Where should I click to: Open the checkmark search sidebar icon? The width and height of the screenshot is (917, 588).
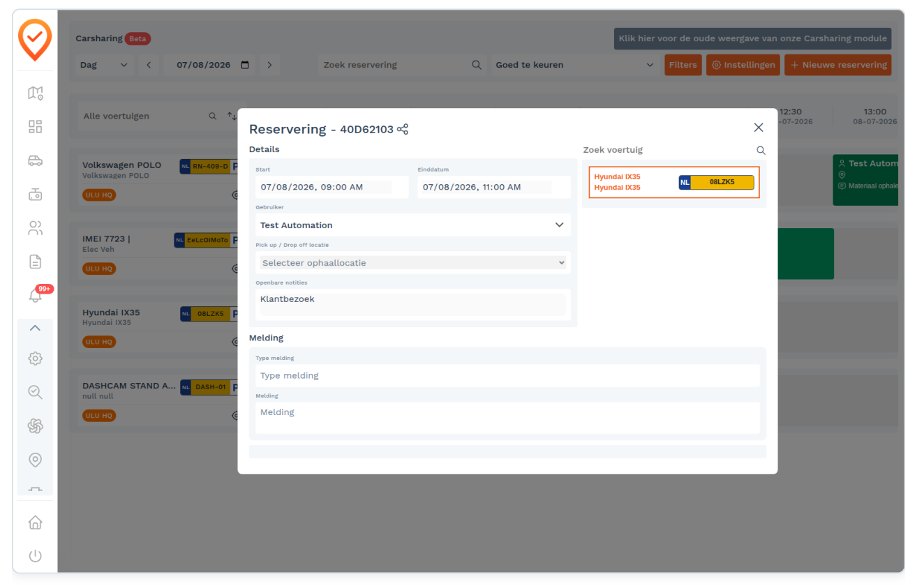[35, 392]
